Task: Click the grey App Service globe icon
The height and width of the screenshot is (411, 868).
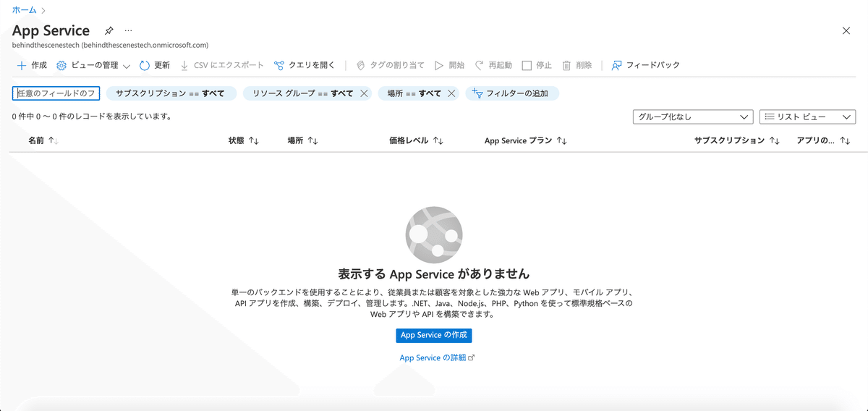Action: (433, 234)
